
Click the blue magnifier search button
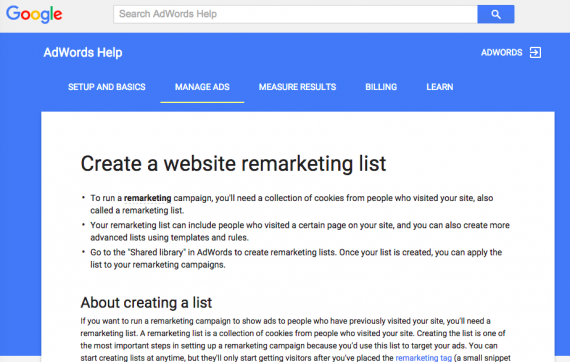495,14
